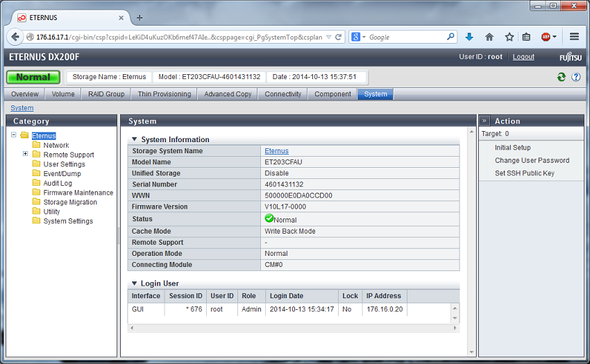Image resolution: width=590 pixels, height=364 pixels.
Task: Click the Session ID column header
Action: pos(185,296)
